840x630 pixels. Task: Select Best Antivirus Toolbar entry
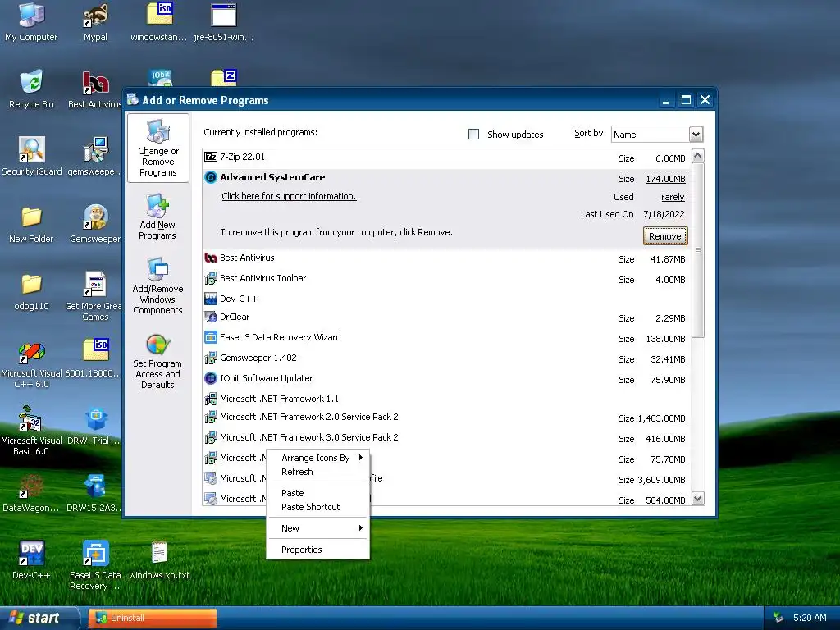pyautogui.click(x=447, y=279)
